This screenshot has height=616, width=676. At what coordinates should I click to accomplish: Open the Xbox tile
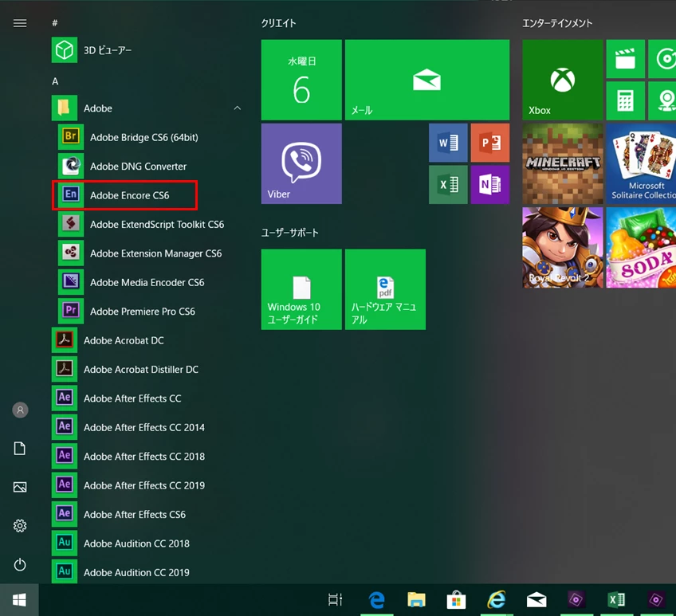(563, 80)
